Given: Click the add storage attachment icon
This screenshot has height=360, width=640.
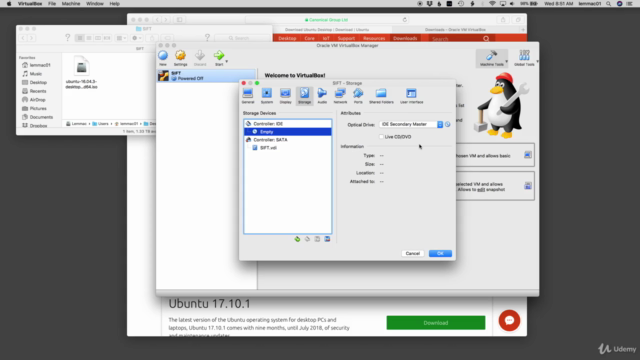Looking at the screenshot, I should click(317, 239).
